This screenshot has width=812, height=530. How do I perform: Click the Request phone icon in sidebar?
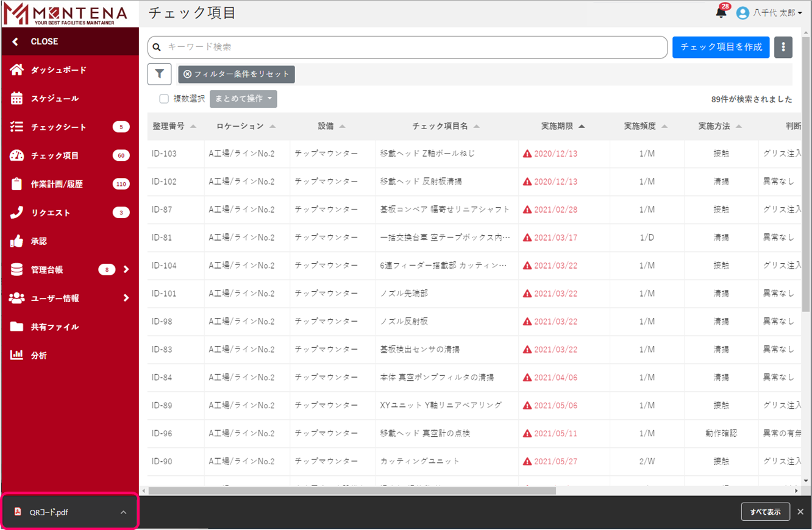(x=16, y=213)
